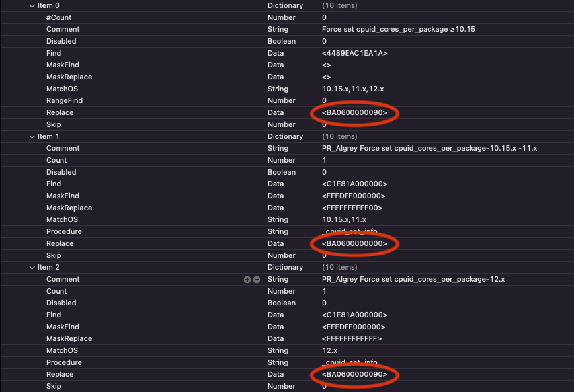Select the RangeFind key in Item 0
574x392 pixels.
coord(64,100)
